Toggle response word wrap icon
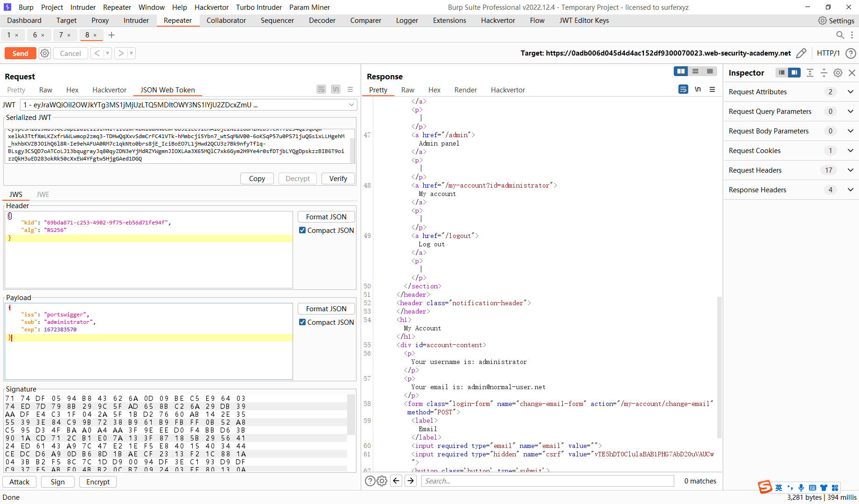The height and width of the screenshot is (504, 859). click(683, 89)
